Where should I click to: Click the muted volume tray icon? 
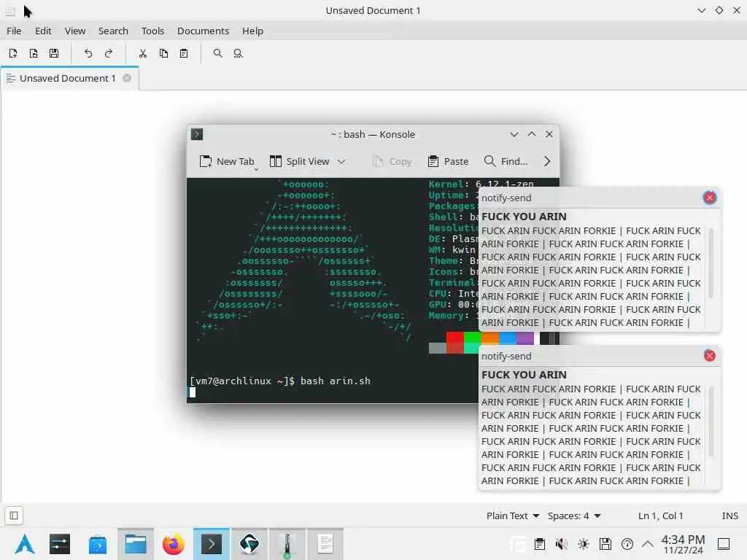tap(561, 544)
